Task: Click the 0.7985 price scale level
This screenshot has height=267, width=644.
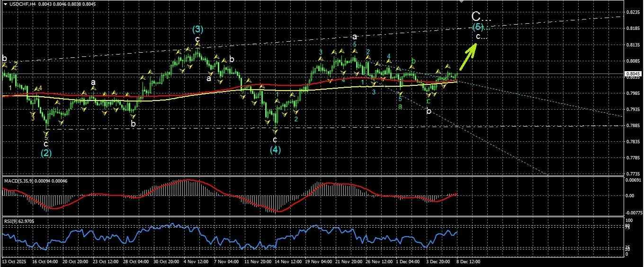Action: (633, 93)
